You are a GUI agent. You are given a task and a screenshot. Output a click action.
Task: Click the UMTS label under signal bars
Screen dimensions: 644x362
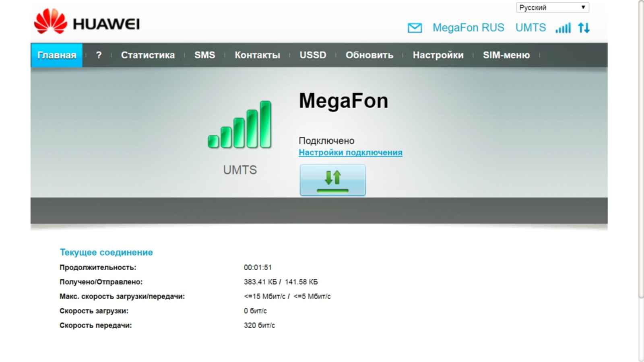tap(240, 170)
